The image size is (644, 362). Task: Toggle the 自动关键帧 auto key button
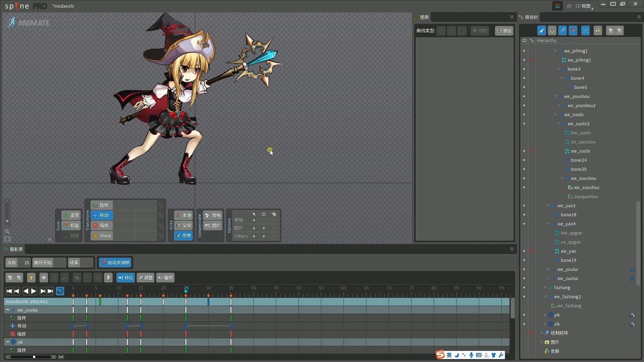point(115,262)
